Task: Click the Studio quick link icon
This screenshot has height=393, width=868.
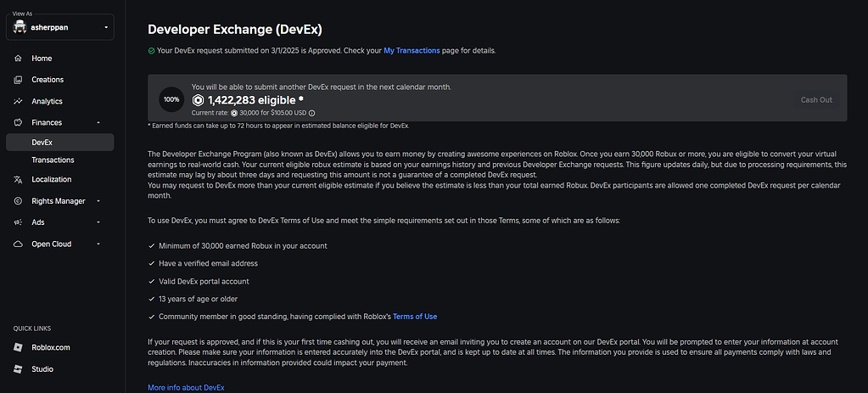Action: click(x=18, y=369)
